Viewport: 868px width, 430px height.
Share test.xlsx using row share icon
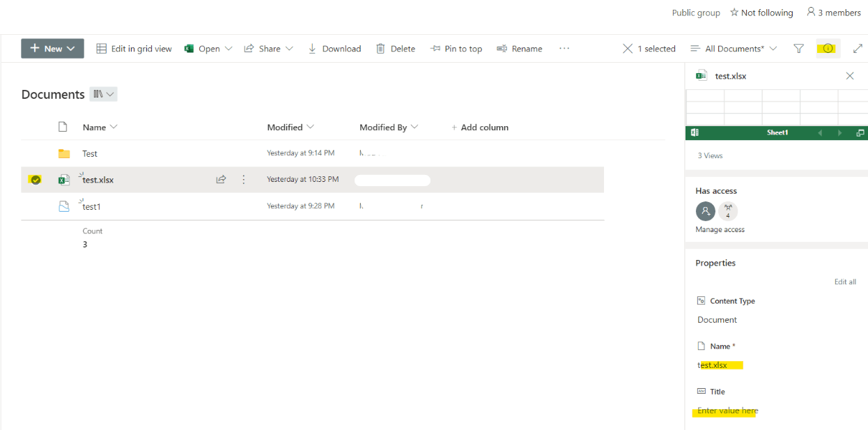click(x=221, y=180)
